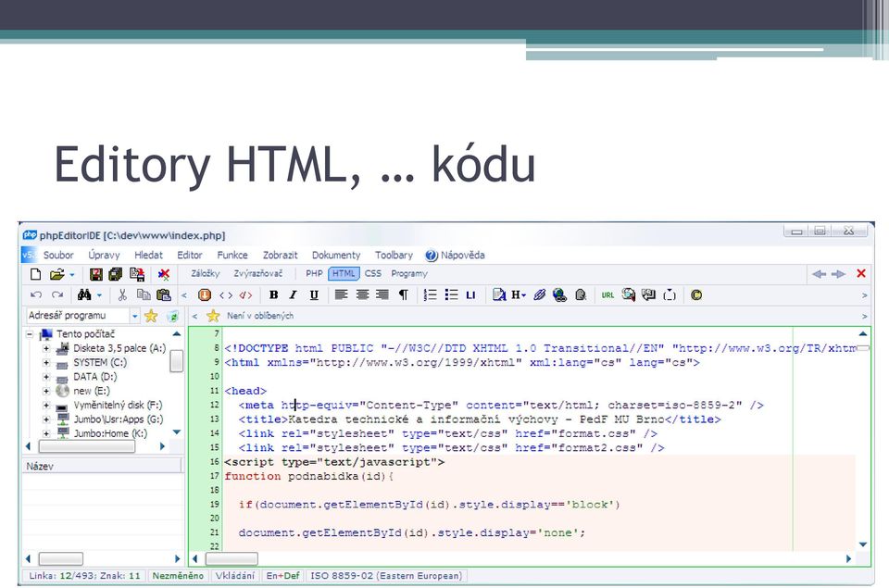The width and height of the screenshot is (889, 588).
Task: Switch to the PHP toolbar tab
Action: 314,274
